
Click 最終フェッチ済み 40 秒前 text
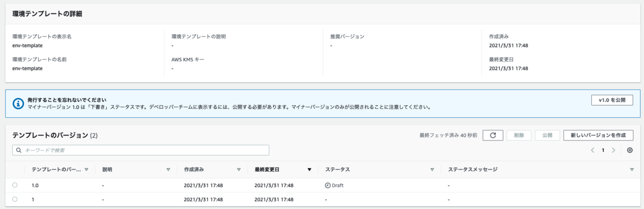(449, 136)
